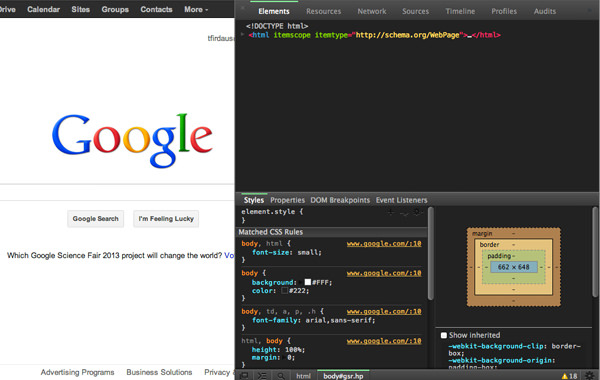Click the Google search input field
The height and width of the screenshot is (380, 600).
click(x=117, y=192)
